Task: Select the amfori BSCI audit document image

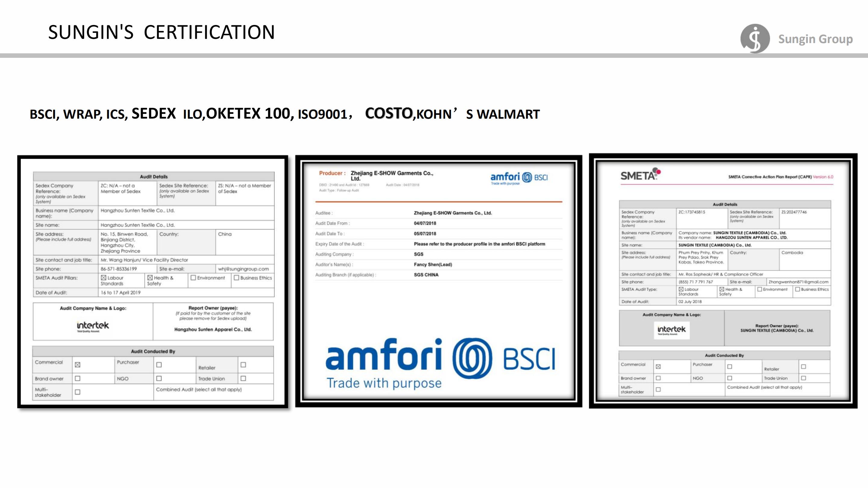Action: pos(439,281)
